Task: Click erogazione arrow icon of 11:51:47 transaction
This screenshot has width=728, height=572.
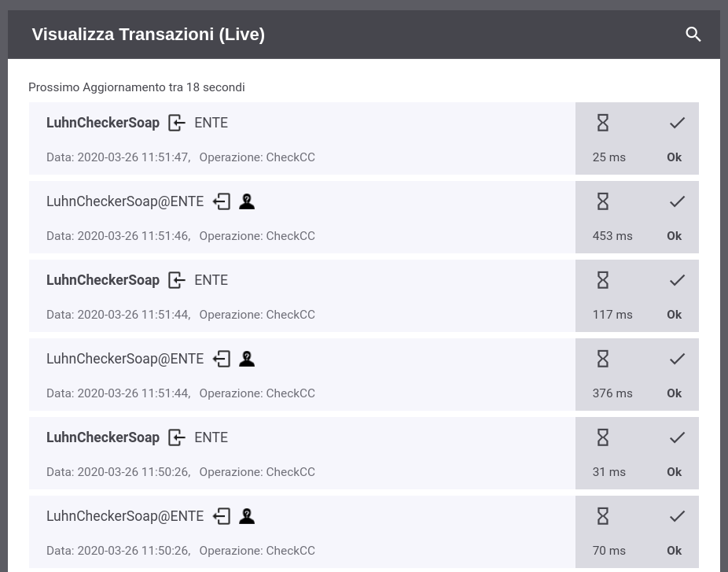Action: click(176, 124)
